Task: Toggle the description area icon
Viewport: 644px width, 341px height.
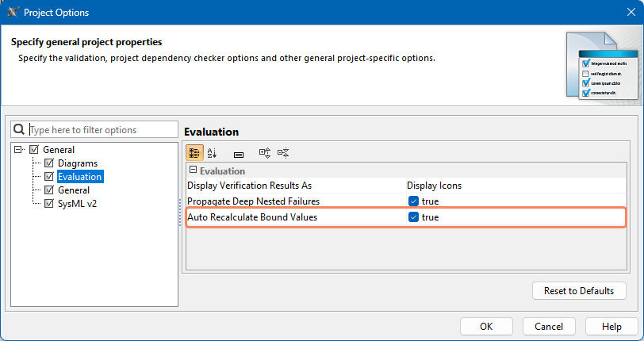Action: pyautogui.click(x=238, y=154)
